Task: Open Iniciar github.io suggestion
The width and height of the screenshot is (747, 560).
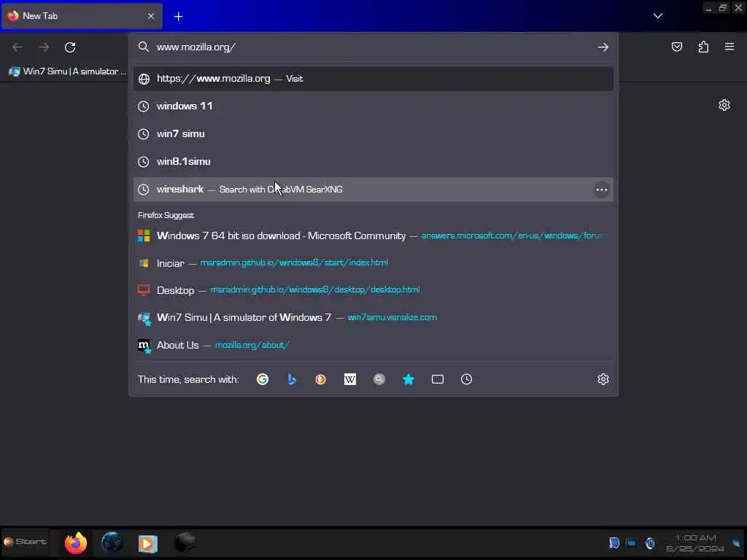Action: [x=373, y=262]
